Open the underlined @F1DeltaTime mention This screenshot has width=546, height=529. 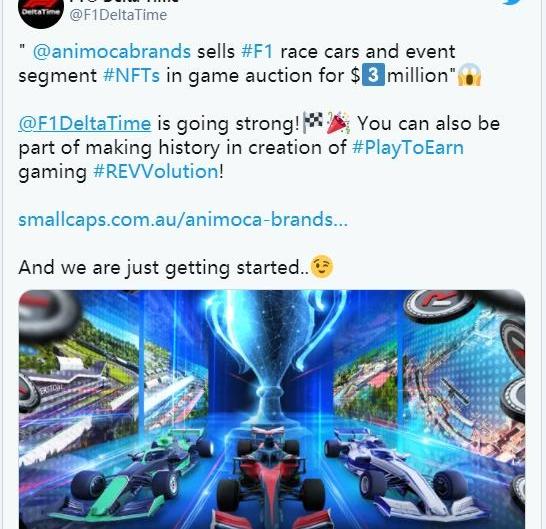pos(85,124)
